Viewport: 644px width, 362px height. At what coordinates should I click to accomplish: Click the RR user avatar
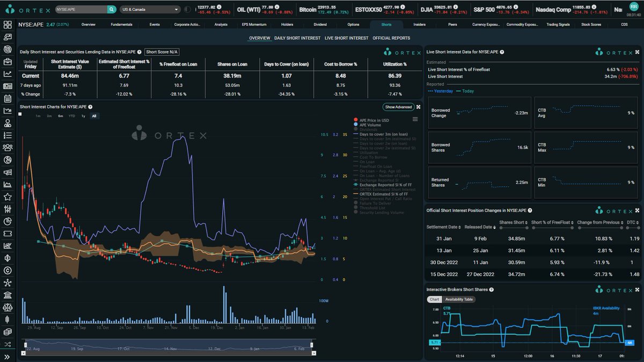click(634, 6)
